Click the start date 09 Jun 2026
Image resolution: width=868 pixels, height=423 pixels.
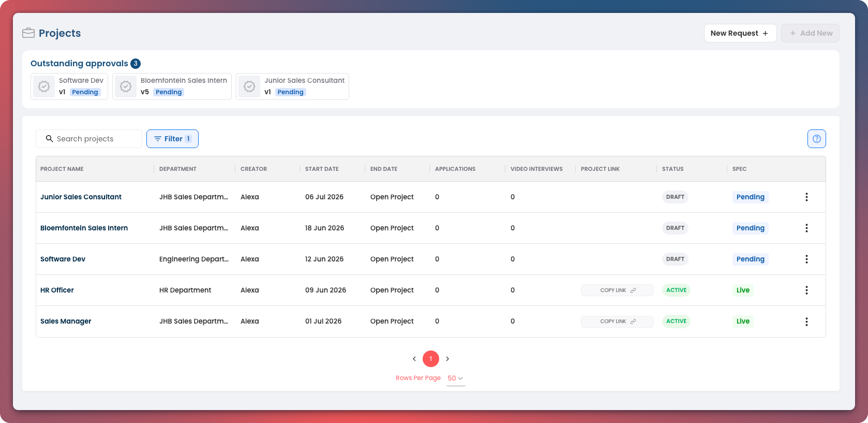[x=325, y=290]
